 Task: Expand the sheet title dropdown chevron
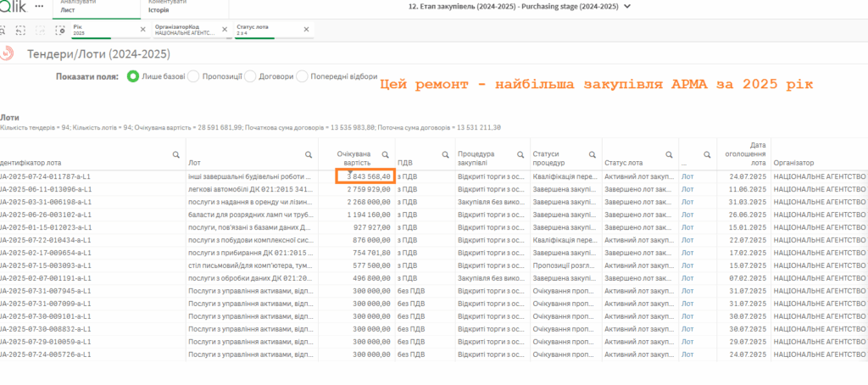click(627, 7)
